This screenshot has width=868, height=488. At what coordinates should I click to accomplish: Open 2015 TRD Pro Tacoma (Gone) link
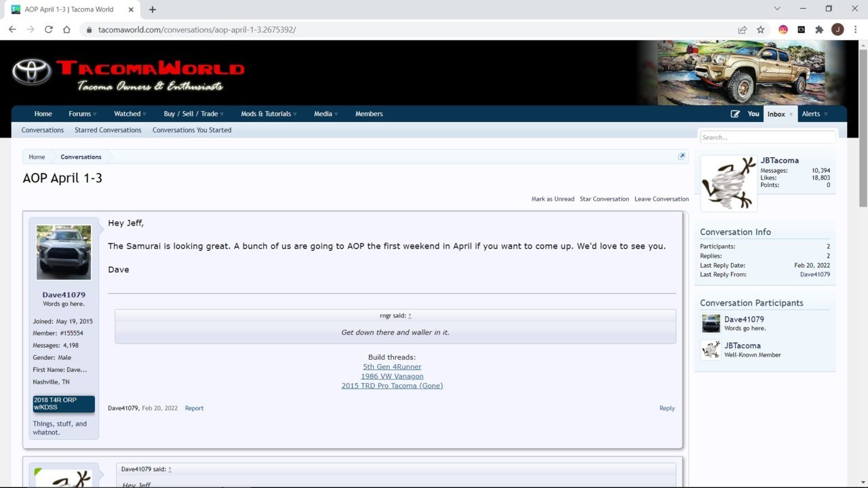tap(392, 386)
